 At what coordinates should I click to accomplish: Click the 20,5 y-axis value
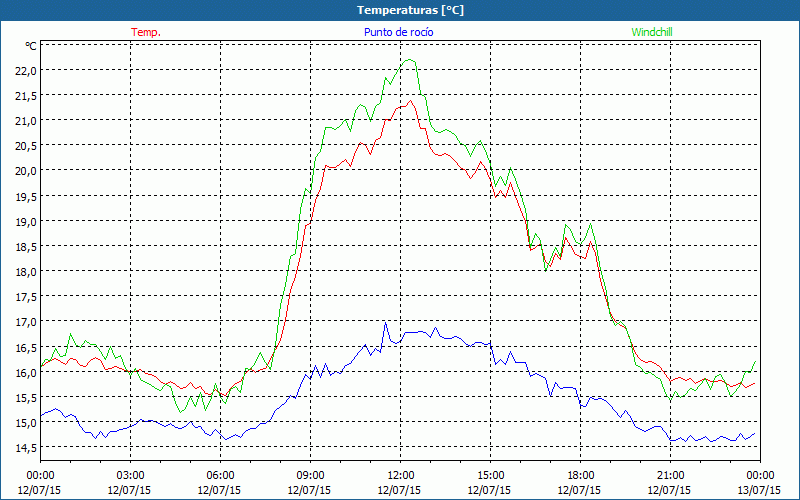[26, 146]
